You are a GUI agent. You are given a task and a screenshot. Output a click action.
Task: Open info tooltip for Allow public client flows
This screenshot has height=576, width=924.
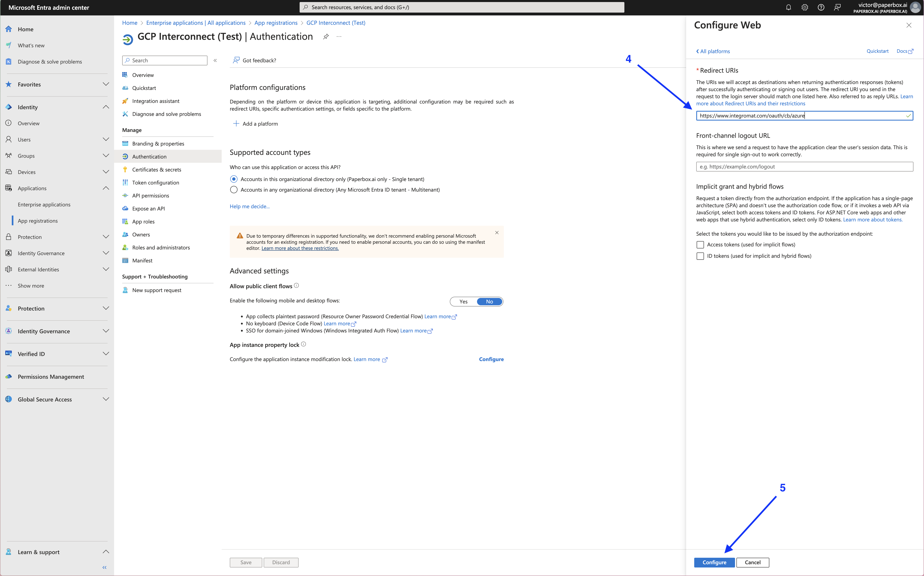[x=296, y=286]
